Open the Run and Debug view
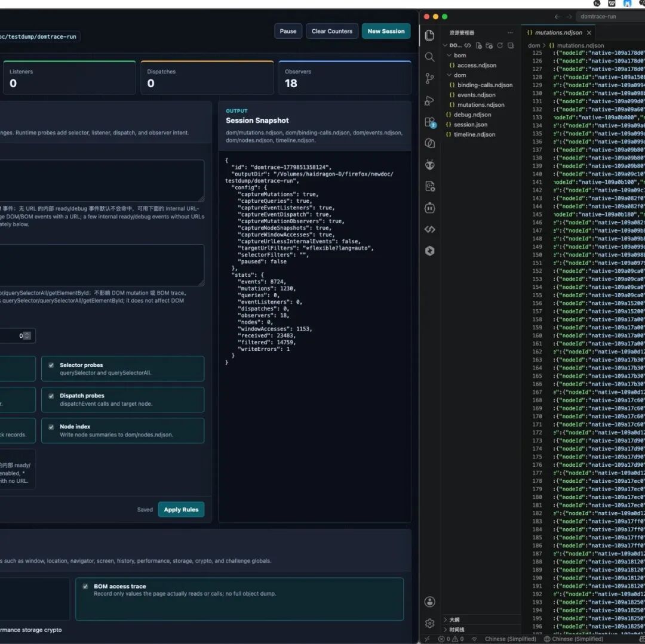This screenshot has height=644, width=645. click(x=429, y=100)
